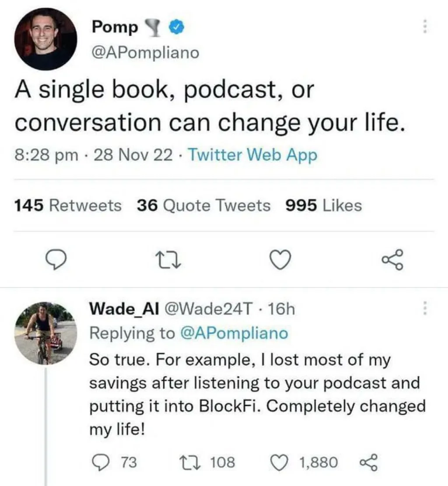The height and width of the screenshot is (486, 448).
Task: Like Pomp's tweet with the heart icon
Action: (279, 260)
